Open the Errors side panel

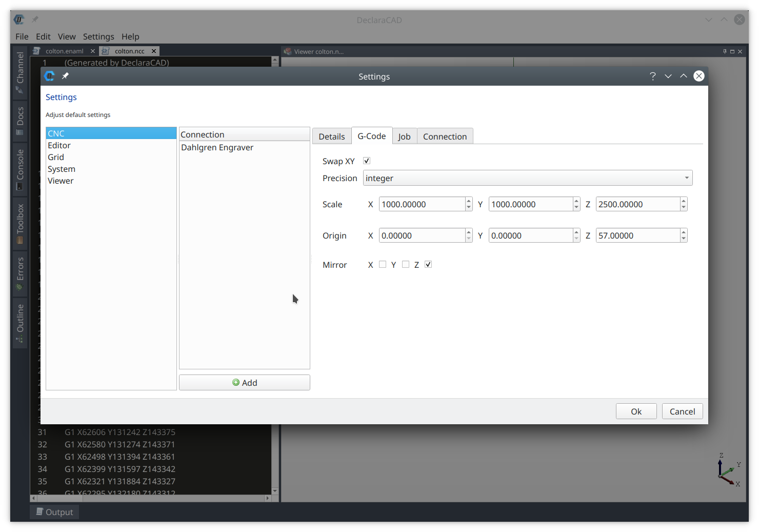pyautogui.click(x=20, y=274)
